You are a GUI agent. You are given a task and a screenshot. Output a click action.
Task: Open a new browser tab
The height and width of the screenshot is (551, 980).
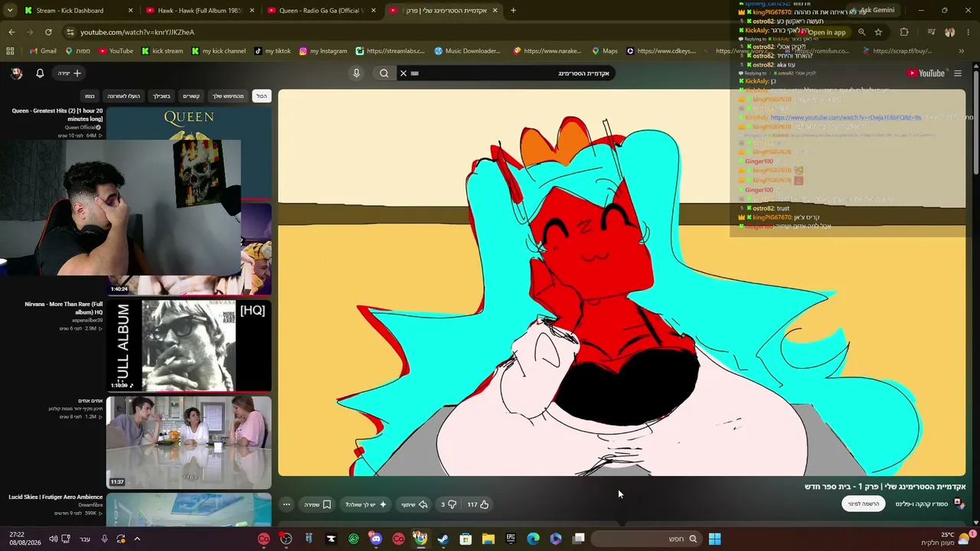click(x=513, y=11)
